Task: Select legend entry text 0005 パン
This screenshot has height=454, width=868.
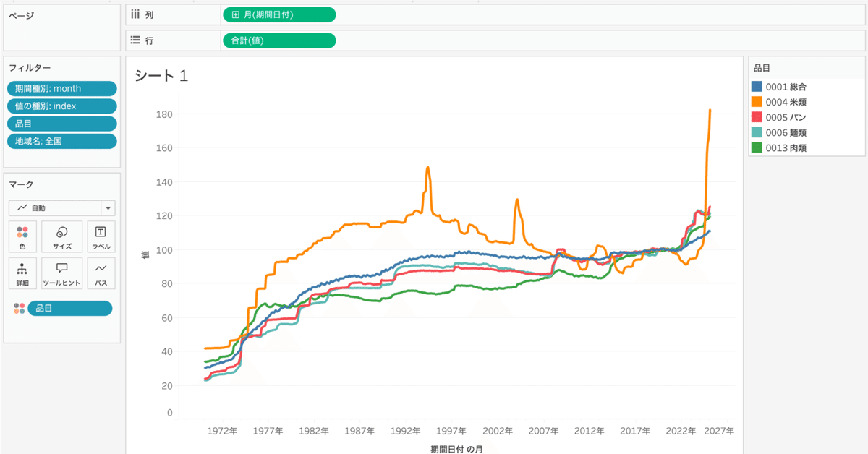Action: [786, 117]
